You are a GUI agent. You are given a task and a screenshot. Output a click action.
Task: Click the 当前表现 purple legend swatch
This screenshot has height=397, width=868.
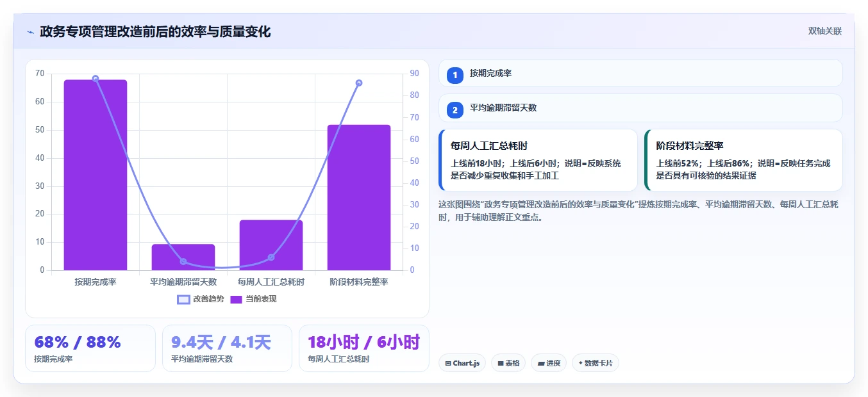coord(237,299)
